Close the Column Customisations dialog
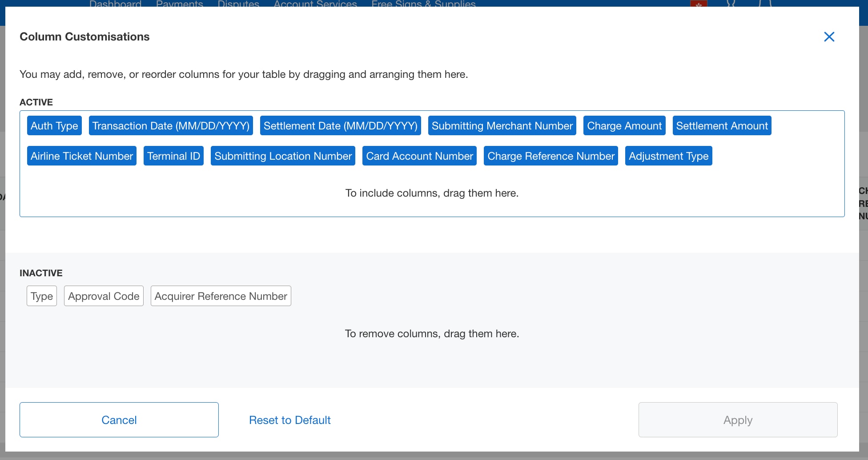This screenshot has width=868, height=460. [x=829, y=37]
